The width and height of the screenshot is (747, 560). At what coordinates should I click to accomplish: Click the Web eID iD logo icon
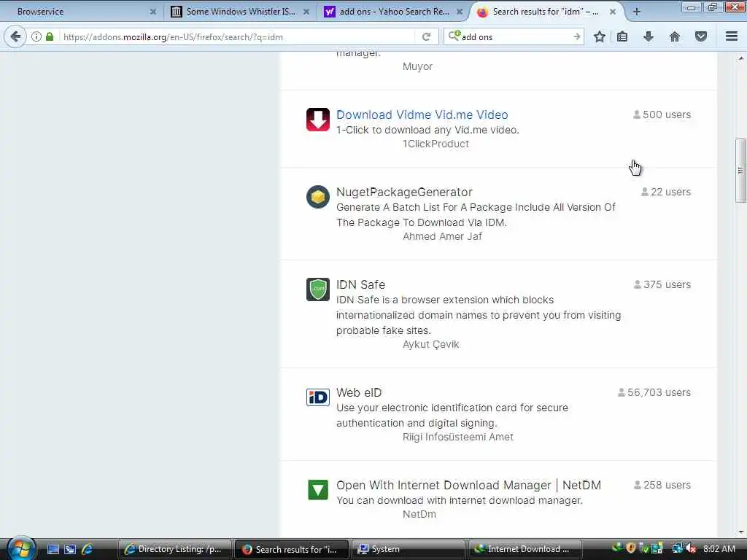click(x=318, y=397)
